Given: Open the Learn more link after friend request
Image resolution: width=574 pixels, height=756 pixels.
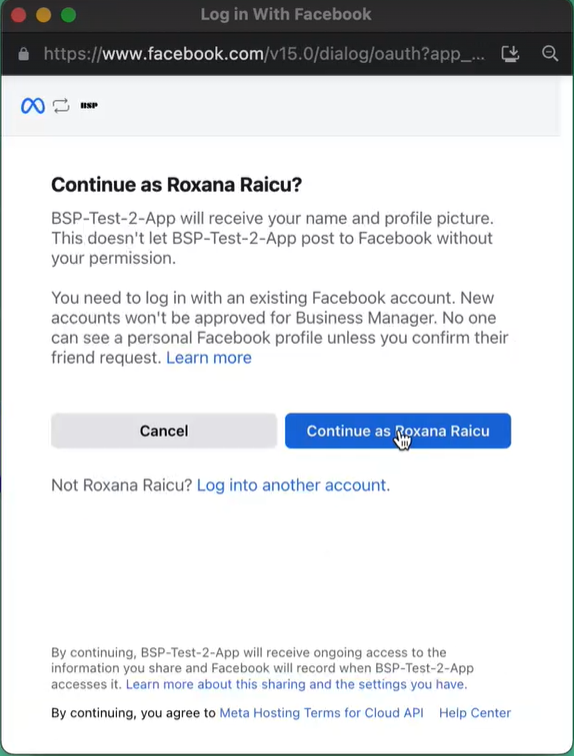Looking at the screenshot, I should click(x=209, y=358).
